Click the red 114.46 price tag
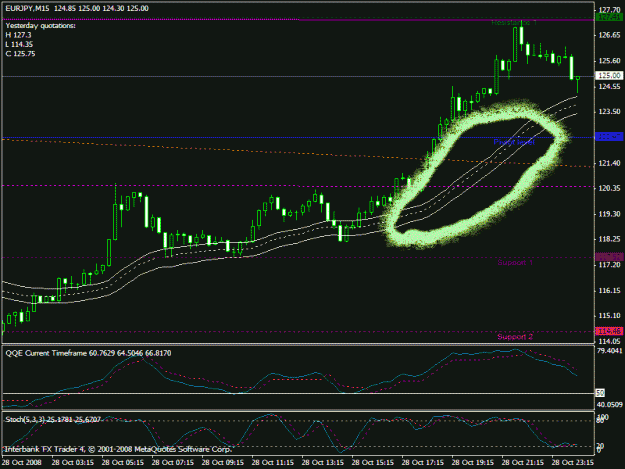 point(609,331)
